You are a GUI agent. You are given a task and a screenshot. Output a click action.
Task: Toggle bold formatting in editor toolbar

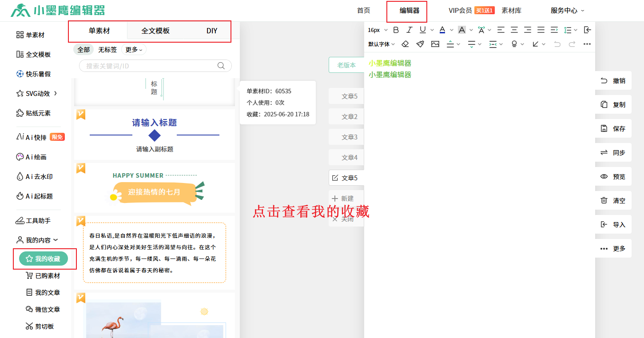coord(396,30)
